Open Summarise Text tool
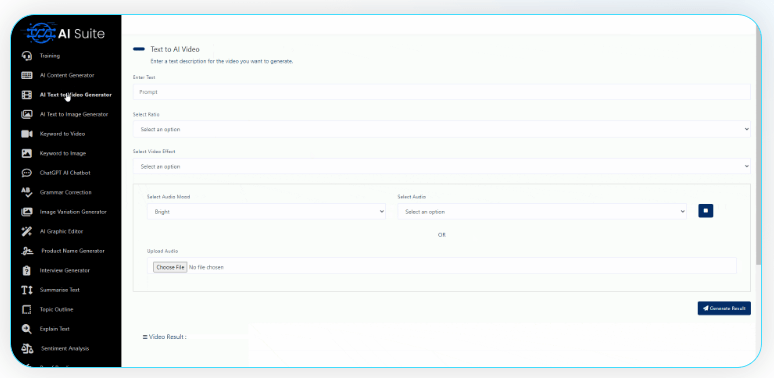The height and width of the screenshot is (378, 774). 60,290
